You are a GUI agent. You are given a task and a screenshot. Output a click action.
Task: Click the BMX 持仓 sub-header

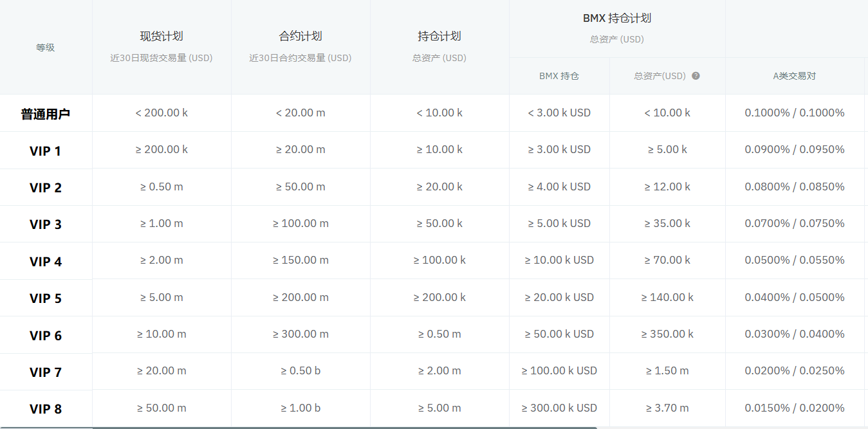click(559, 76)
